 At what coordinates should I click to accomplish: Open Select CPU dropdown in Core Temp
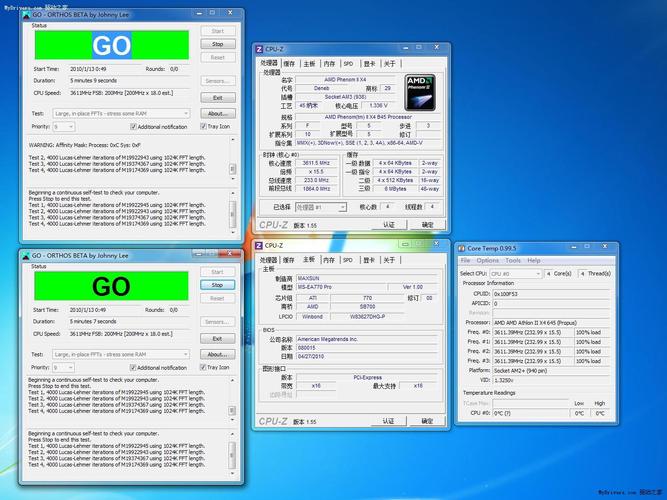pos(515,274)
